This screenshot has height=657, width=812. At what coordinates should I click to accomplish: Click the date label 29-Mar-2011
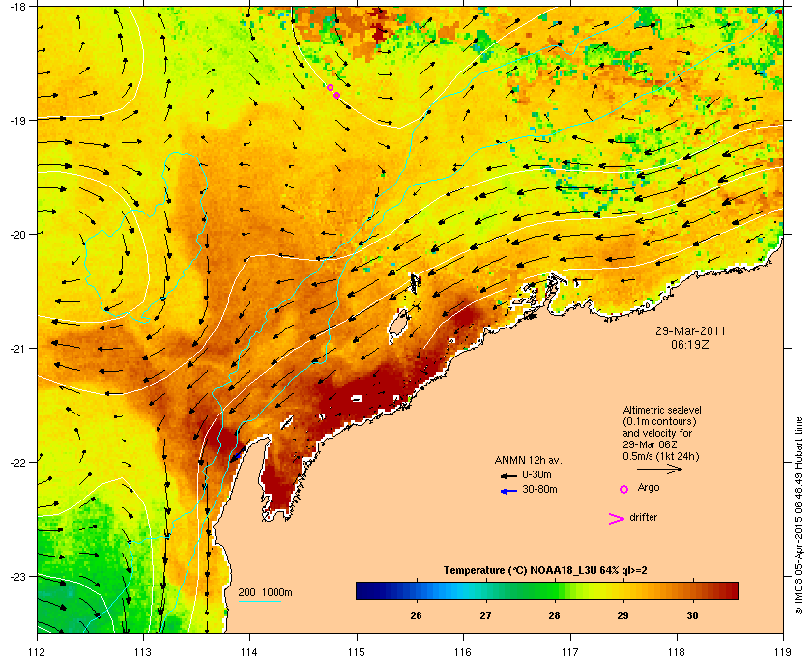click(x=690, y=331)
